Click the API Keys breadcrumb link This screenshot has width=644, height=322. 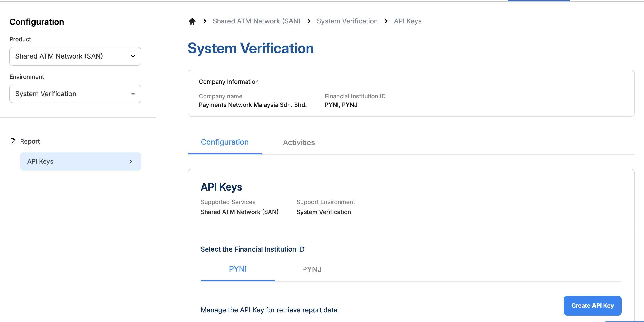pos(408,21)
